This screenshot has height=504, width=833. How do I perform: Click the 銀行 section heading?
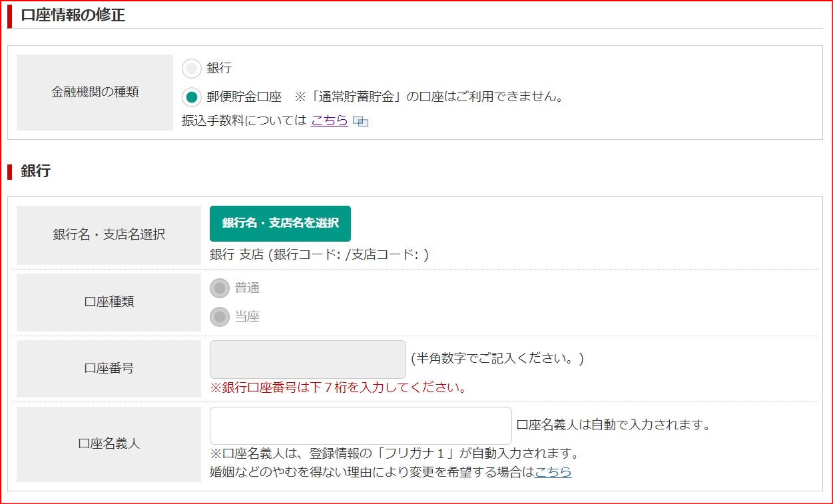pos(35,171)
